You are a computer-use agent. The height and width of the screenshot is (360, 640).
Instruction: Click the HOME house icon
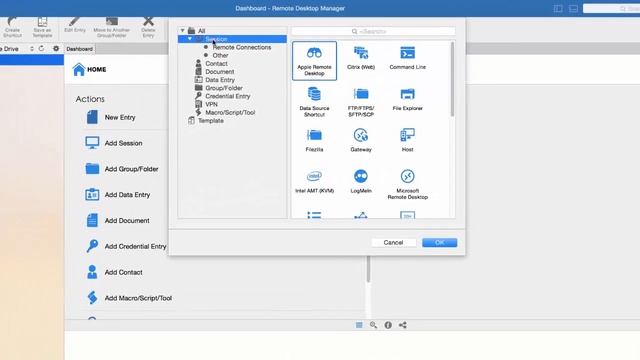tap(79, 69)
